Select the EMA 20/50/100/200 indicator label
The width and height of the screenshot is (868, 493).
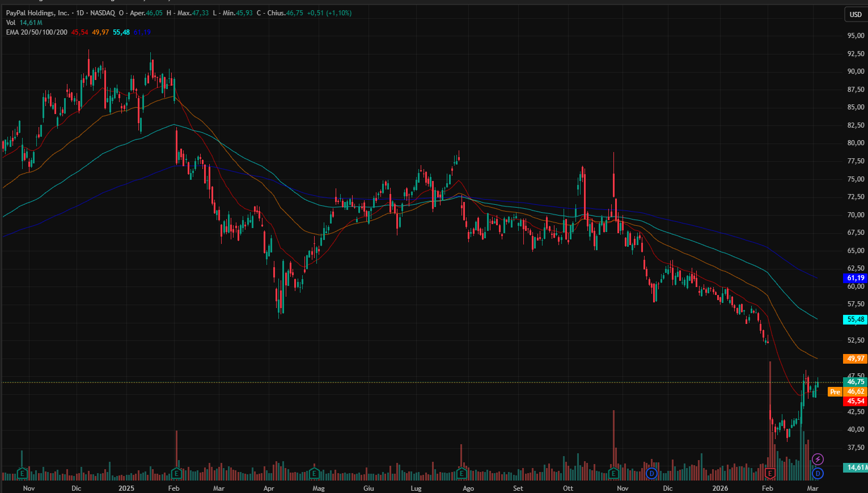(x=37, y=32)
